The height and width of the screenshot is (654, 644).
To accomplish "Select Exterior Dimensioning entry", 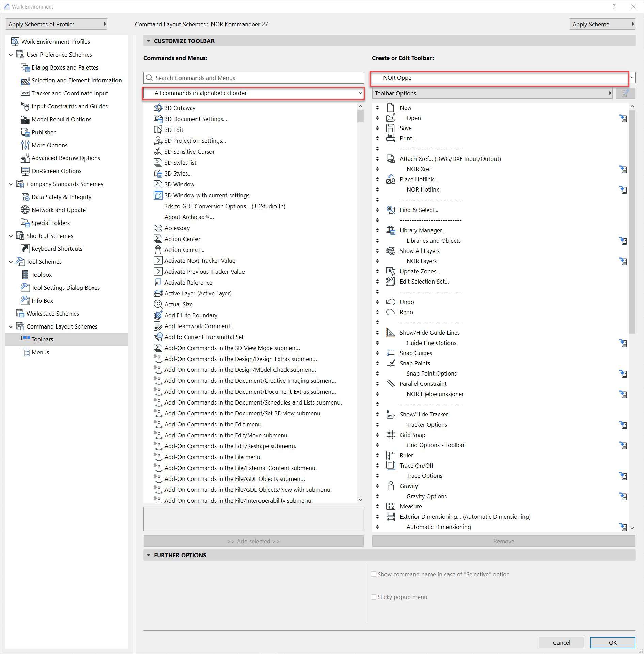I will click(x=465, y=517).
